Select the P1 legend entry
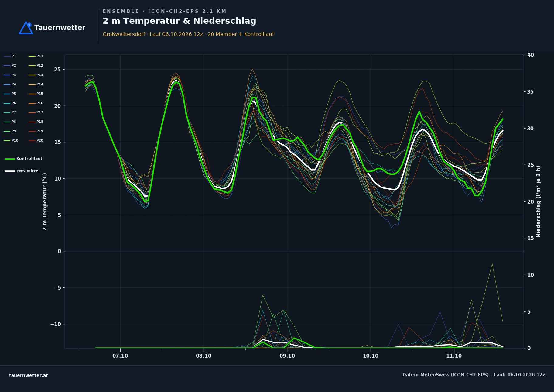The height and width of the screenshot is (392, 554). click(x=10, y=56)
